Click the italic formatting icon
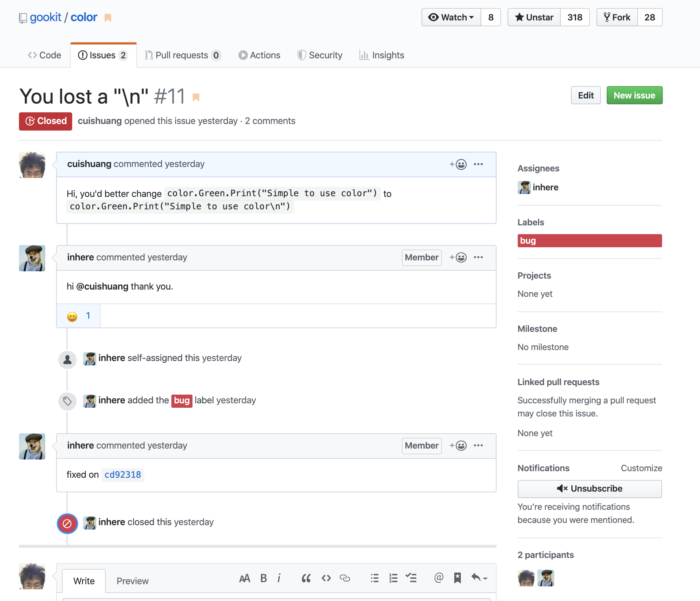Image resolution: width=700 pixels, height=601 pixels. (279, 578)
